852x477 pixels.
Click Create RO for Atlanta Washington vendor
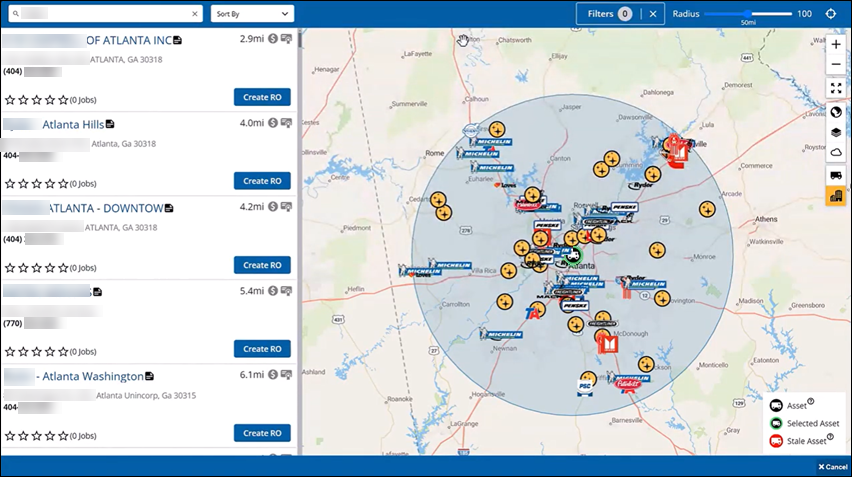pyautogui.click(x=262, y=433)
